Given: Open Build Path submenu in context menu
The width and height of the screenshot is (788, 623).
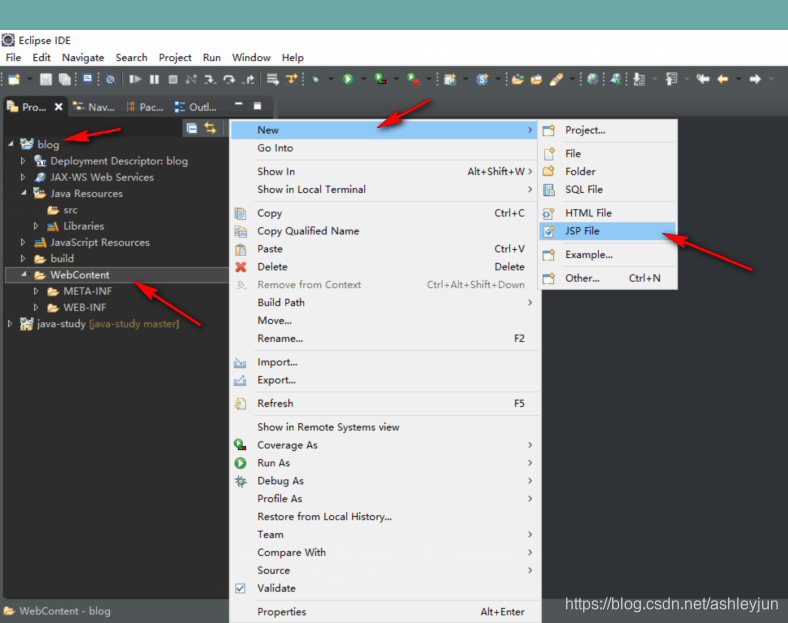Looking at the screenshot, I should (385, 302).
